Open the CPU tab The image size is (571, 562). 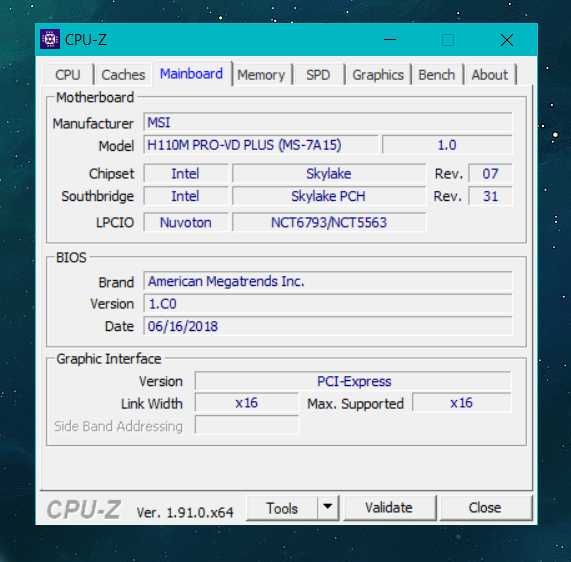(x=68, y=75)
